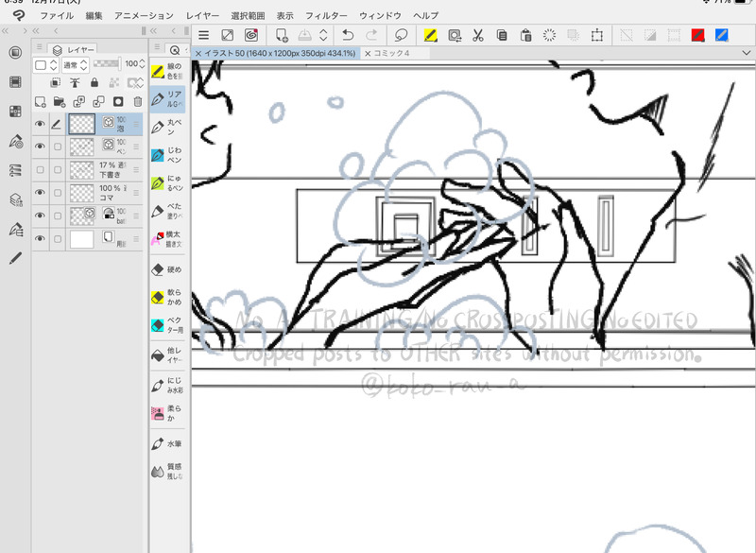The width and height of the screenshot is (756, 553).
Task: Select the 硬め eraser sub tool
Action: (167, 269)
